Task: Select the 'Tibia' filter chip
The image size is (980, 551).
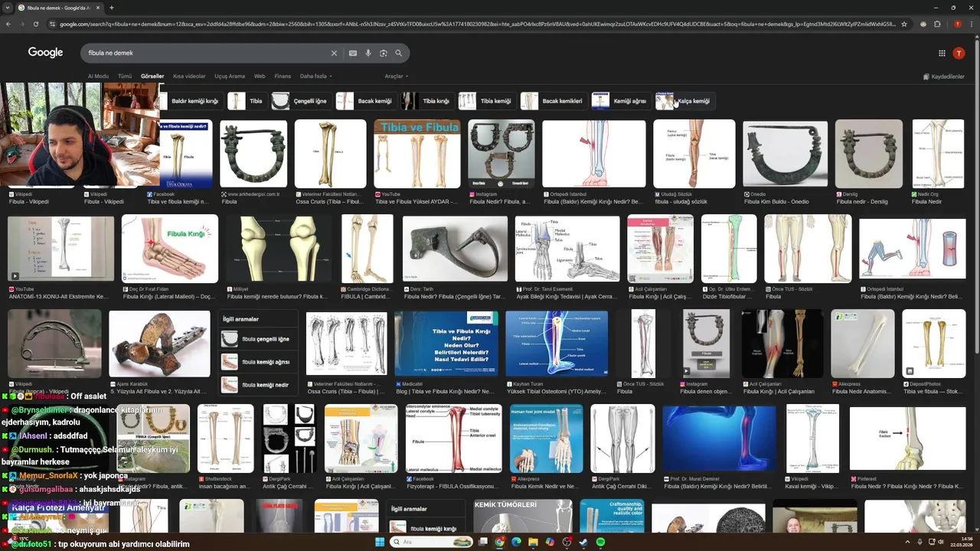Action: pyautogui.click(x=247, y=101)
